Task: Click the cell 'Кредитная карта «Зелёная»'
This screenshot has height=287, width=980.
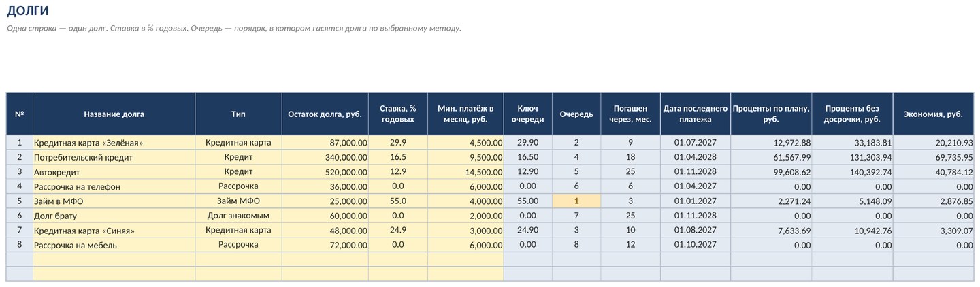Action: tap(114, 143)
